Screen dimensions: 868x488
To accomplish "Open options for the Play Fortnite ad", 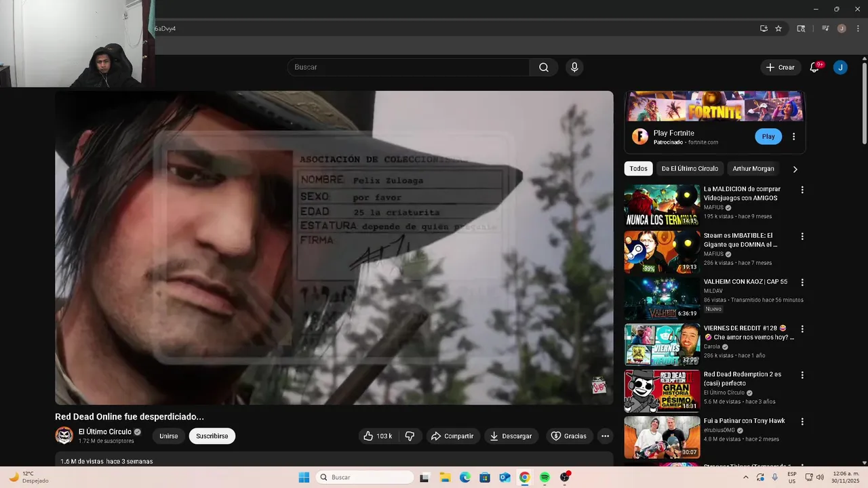I will click(794, 136).
